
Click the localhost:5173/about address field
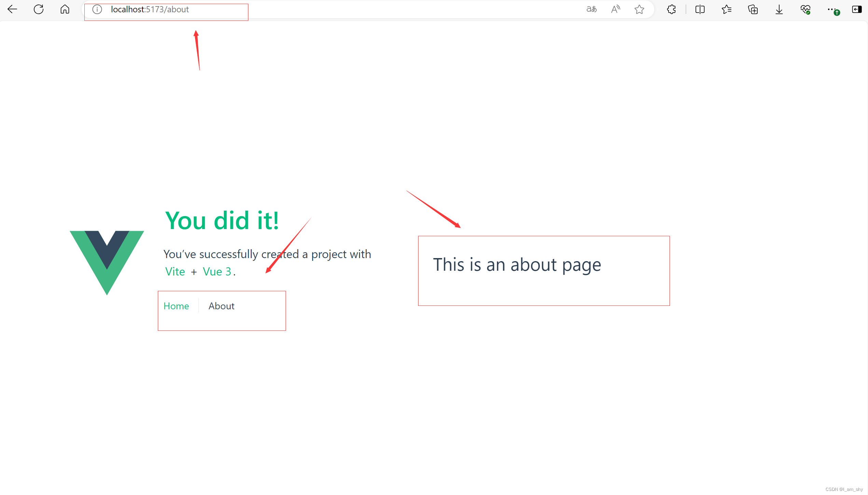point(150,10)
